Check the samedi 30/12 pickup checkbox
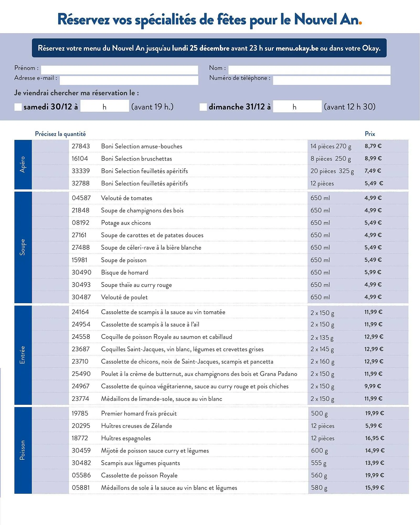 [18, 106]
